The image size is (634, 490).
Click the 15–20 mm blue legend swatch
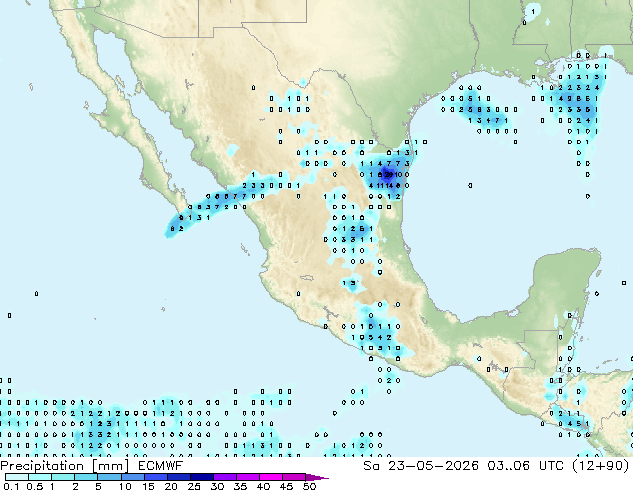click(155, 477)
